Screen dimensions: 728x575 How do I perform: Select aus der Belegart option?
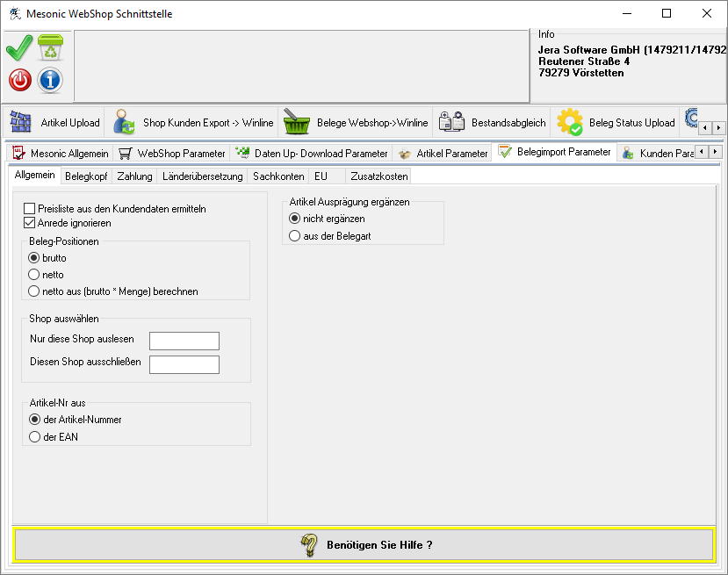(x=295, y=235)
